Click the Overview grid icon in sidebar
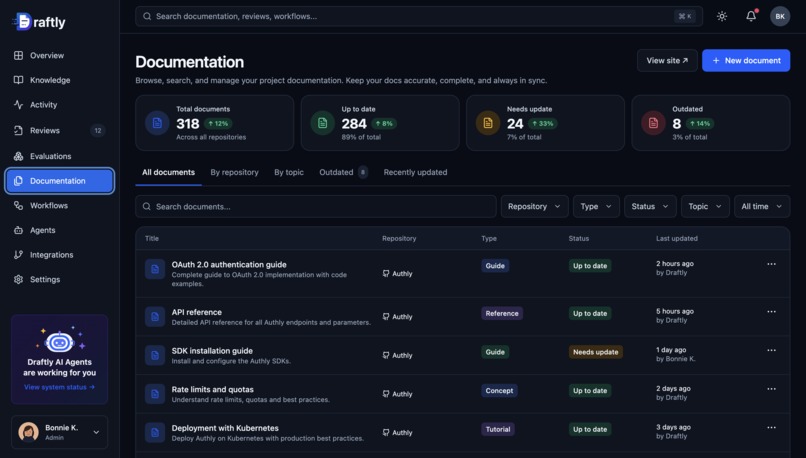This screenshot has width=806, height=458. pyautogui.click(x=19, y=56)
